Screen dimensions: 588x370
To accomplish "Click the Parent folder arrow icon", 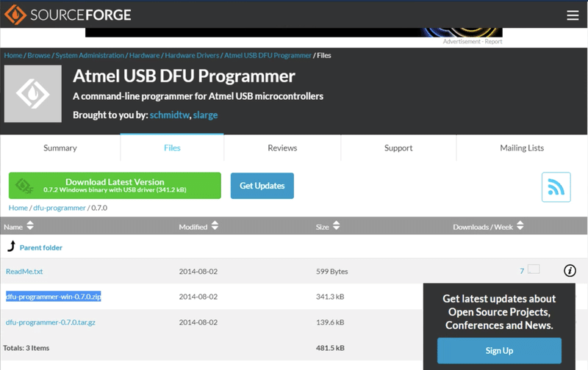I will (x=12, y=246).
